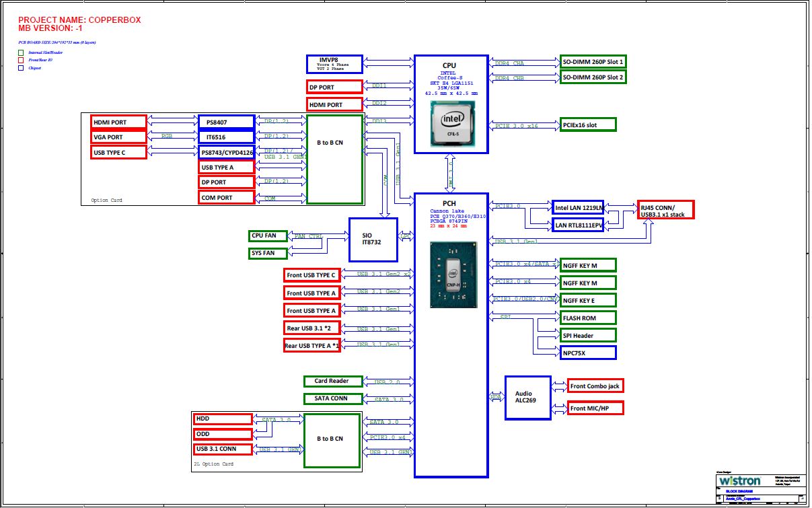Click the Card Reader block
The height and width of the screenshot is (508, 812).
click(x=334, y=381)
